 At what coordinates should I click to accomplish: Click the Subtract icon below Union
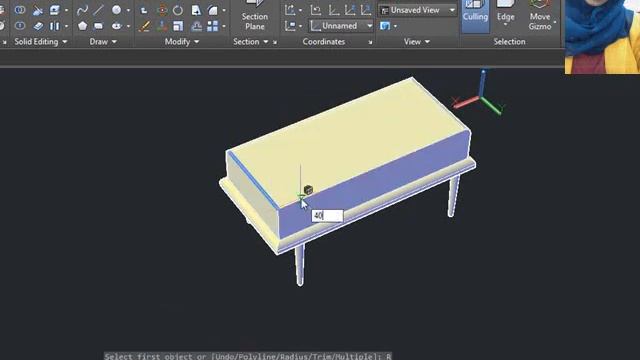coord(20,26)
